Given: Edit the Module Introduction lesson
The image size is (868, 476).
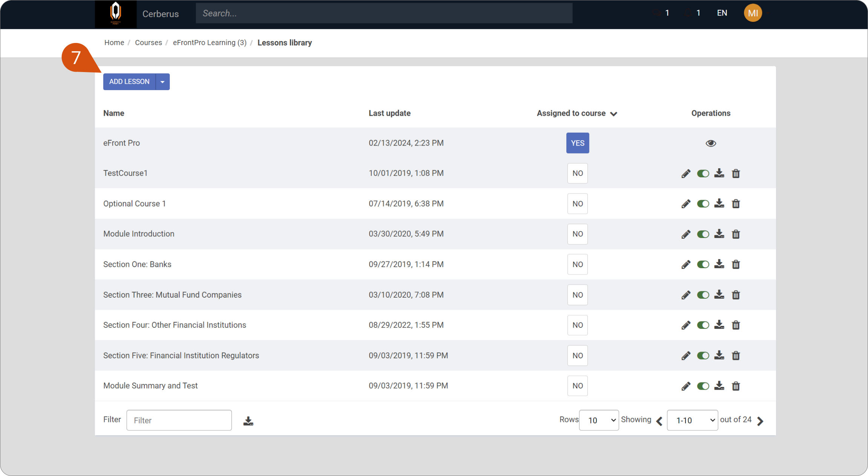Looking at the screenshot, I should 686,234.
